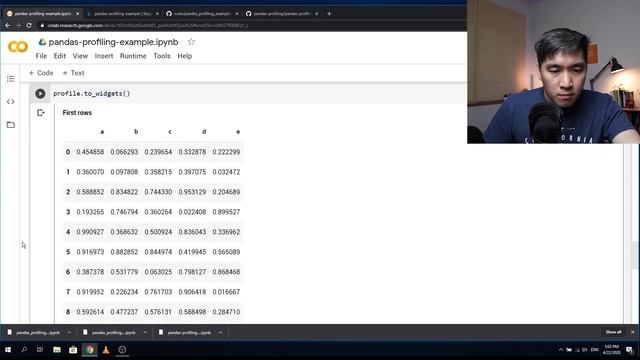
Task: Click cell value 0.953129
Action: 192,192
